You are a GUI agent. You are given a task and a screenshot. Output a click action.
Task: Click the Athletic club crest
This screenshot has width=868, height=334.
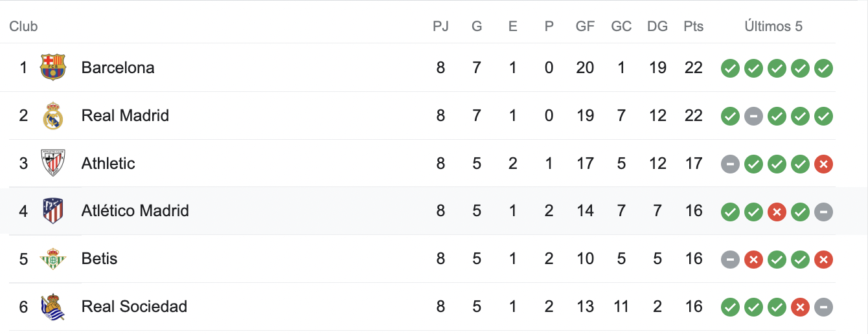(x=53, y=163)
